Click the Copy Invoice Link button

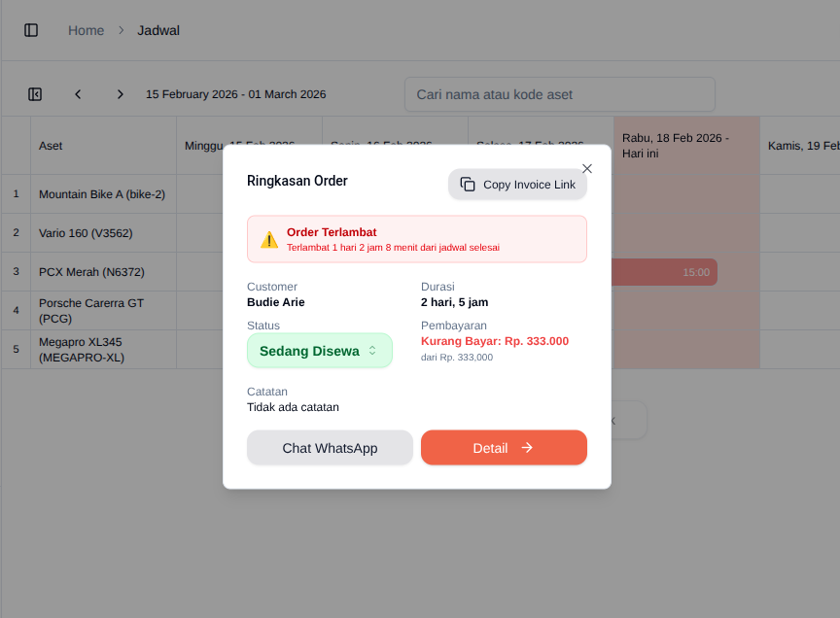tap(517, 185)
